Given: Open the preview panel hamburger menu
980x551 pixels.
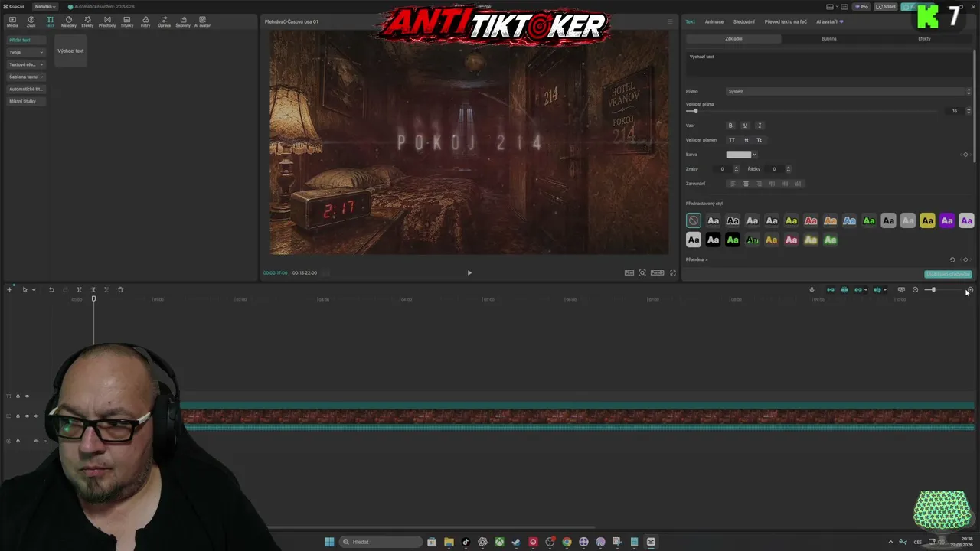Looking at the screenshot, I should pos(670,21).
